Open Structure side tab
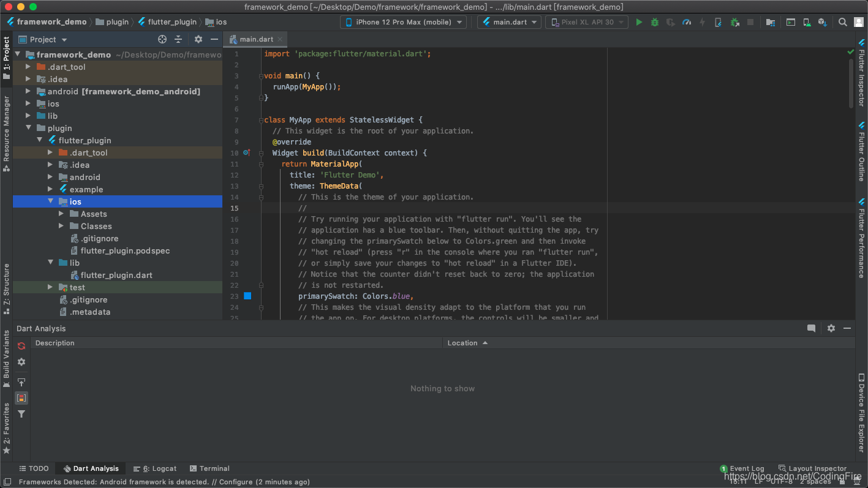This screenshot has height=488, width=868. point(6,288)
